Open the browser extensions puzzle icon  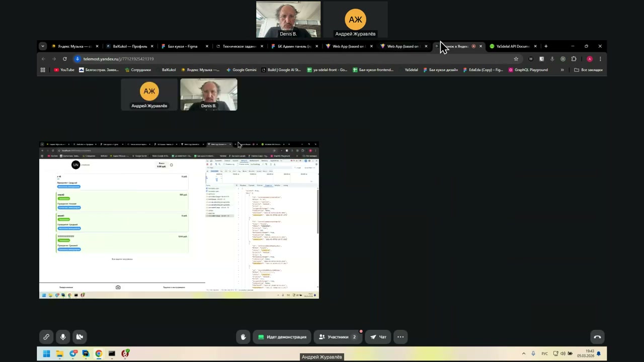pos(574,59)
